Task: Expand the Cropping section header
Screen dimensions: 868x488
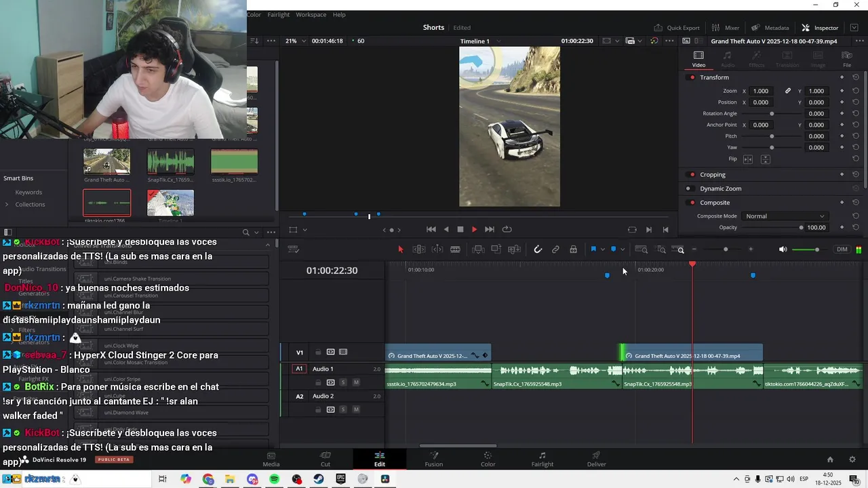Action: click(x=713, y=175)
